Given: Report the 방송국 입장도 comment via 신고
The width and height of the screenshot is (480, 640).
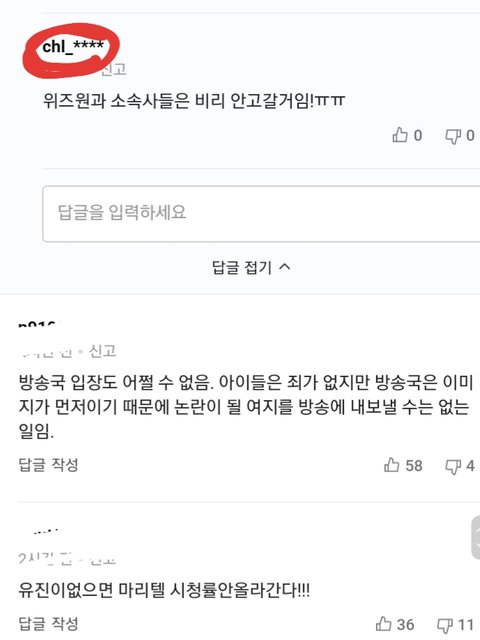Looking at the screenshot, I should 102,351.
